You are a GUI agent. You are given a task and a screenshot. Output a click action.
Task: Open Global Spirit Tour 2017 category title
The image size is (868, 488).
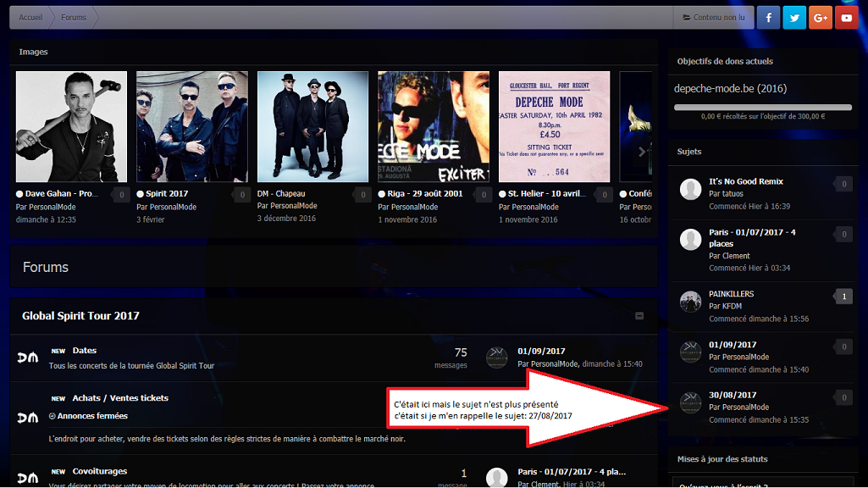(80, 316)
